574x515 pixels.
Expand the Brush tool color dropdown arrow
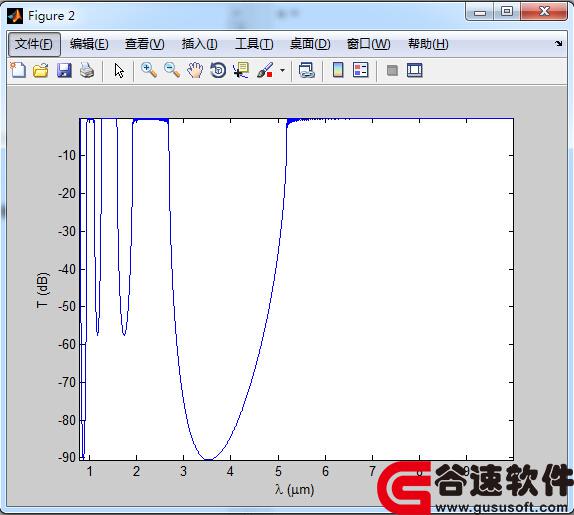point(282,70)
